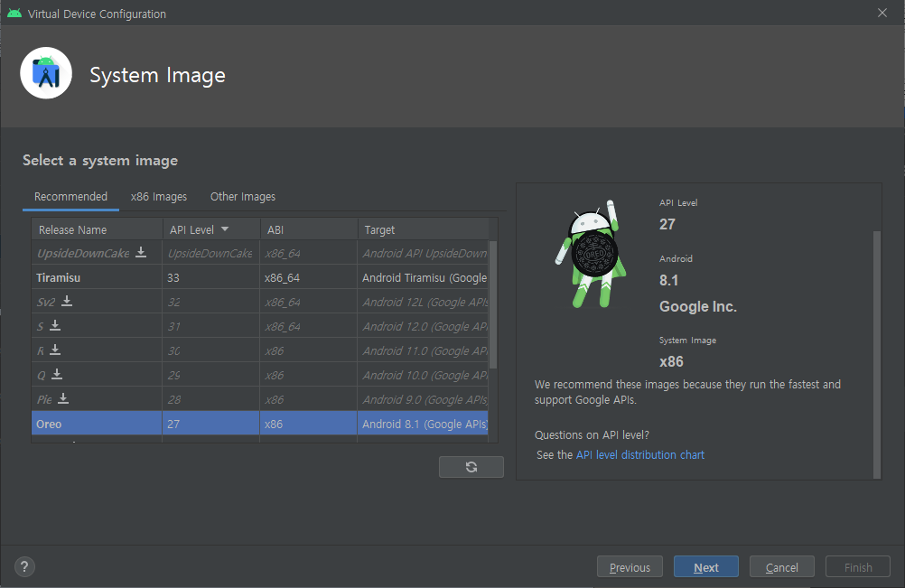Refresh the system image list
Image resolution: width=905 pixels, height=588 pixels.
pos(471,467)
